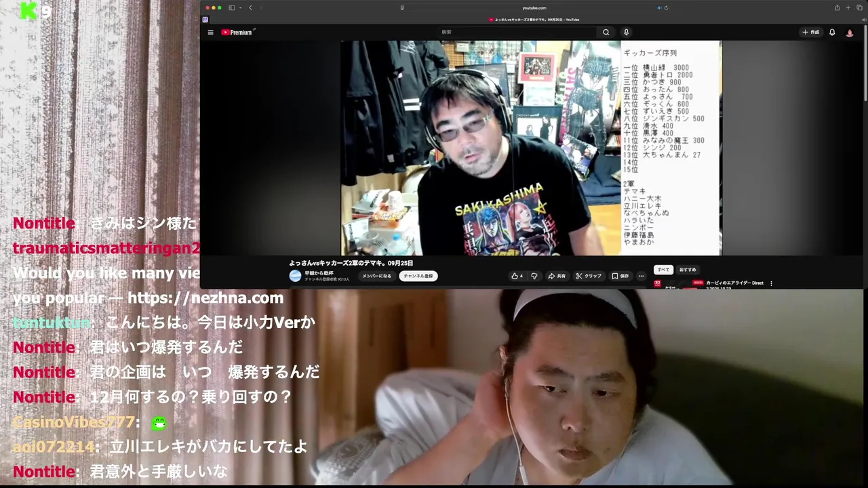Screen dimensions: 868x488
Task: Click the video title よっさんvsキッカーズ2軍のテマキ
Action: coord(351,263)
